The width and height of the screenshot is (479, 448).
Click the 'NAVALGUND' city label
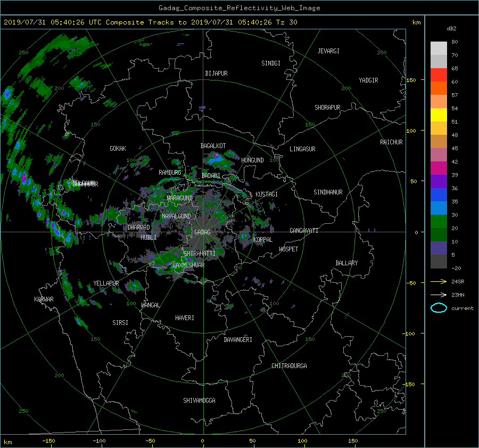tap(176, 216)
